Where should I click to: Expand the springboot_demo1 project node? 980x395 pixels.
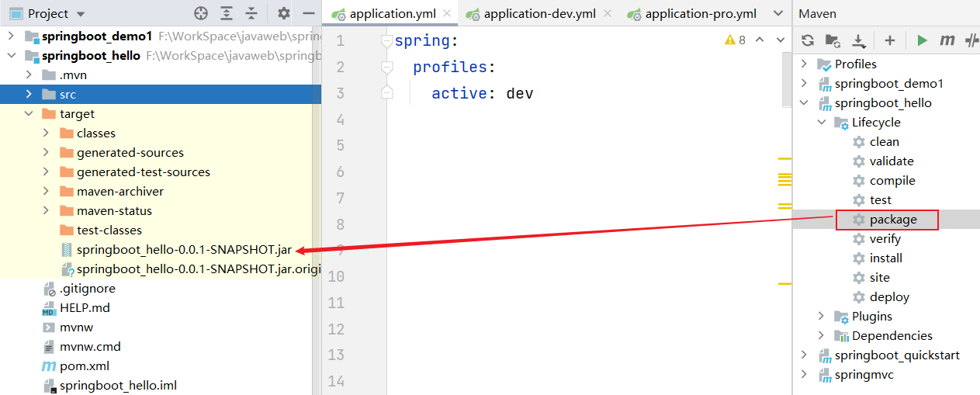point(12,36)
